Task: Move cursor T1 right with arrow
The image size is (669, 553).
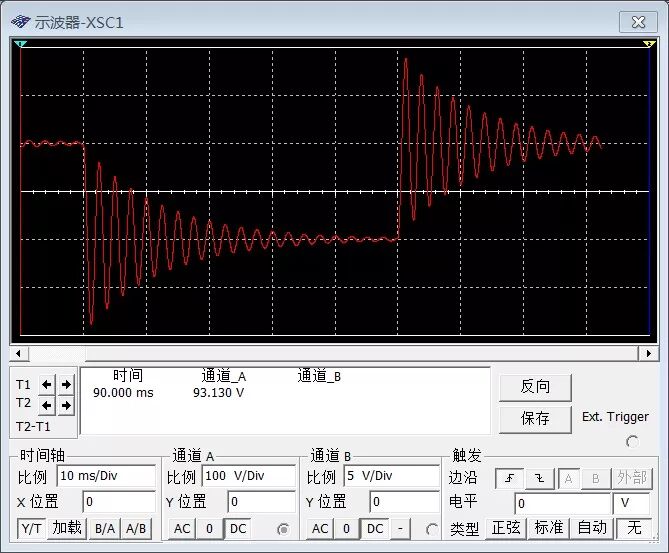Action: coord(66,384)
